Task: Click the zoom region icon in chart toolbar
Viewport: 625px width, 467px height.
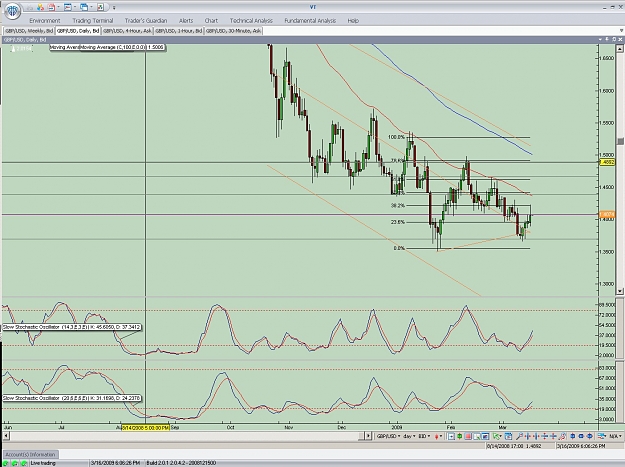Action: [x=477, y=437]
